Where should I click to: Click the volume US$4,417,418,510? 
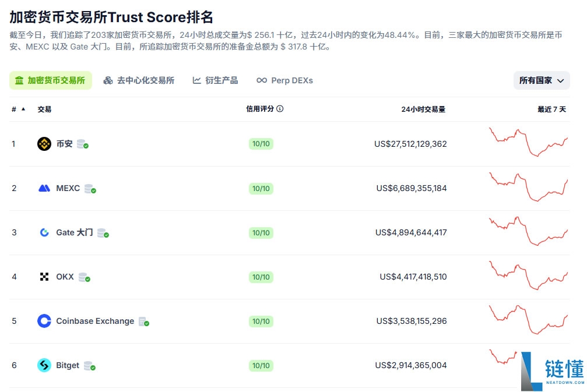pos(413,277)
